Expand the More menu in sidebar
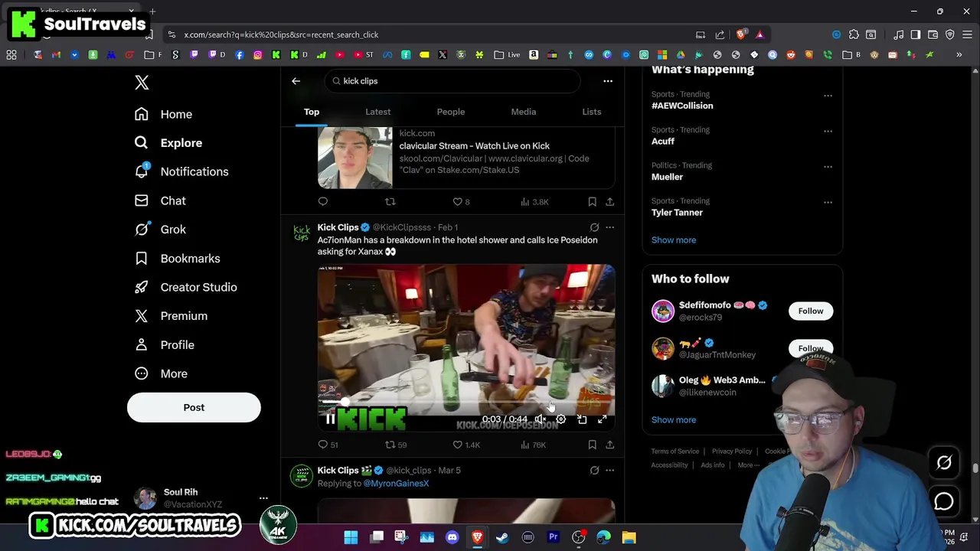 pyautogui.click(x=161, y=373)
